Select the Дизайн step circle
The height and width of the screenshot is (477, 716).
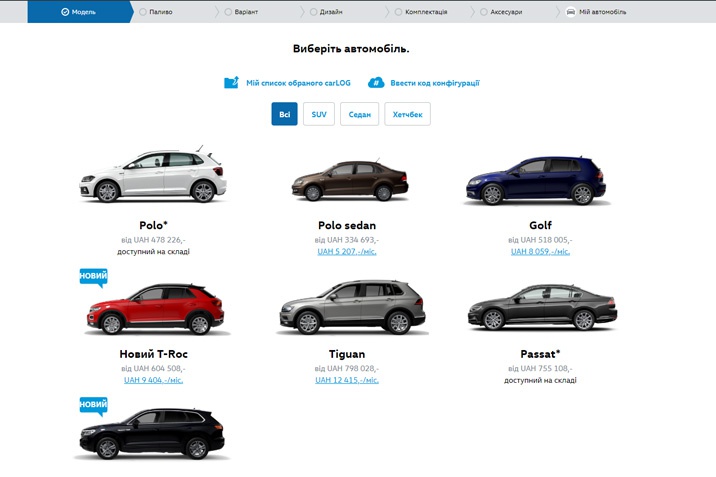(x=313, y=12)
